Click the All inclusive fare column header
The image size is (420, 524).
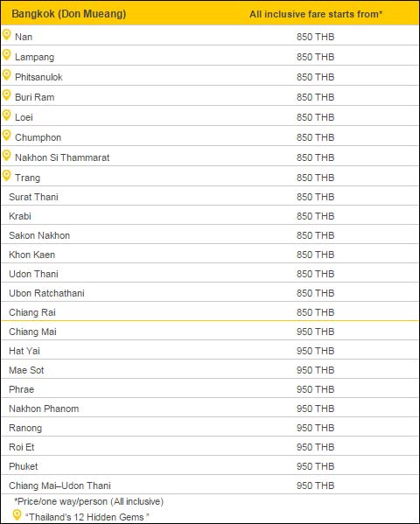click(x=316, y=14)
